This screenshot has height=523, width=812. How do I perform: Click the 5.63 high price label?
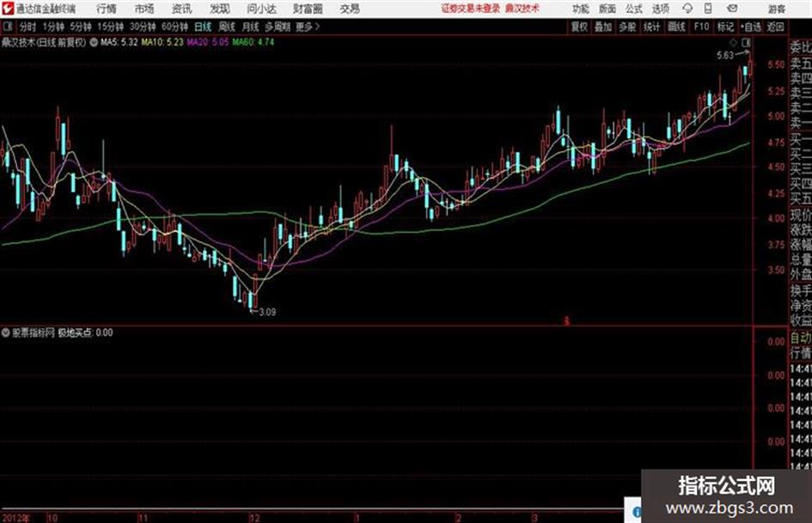(x=725, y=55)
